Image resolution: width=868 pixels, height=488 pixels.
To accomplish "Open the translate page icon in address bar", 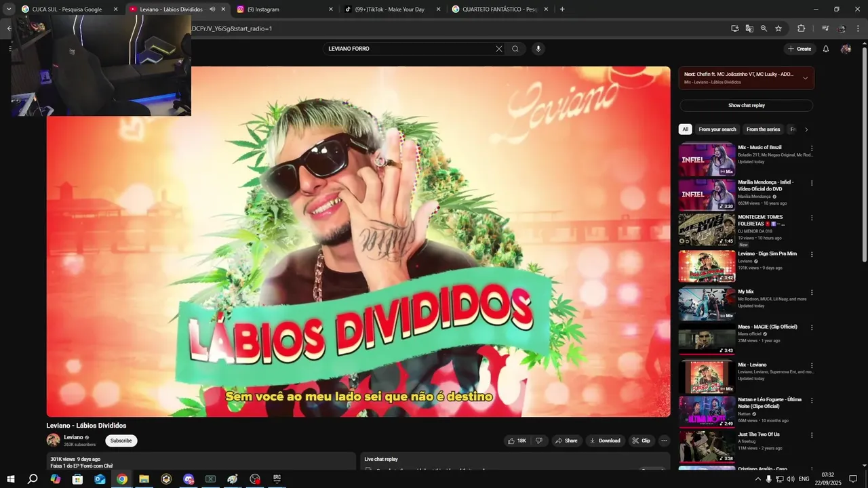I will (x=749, y=28).
